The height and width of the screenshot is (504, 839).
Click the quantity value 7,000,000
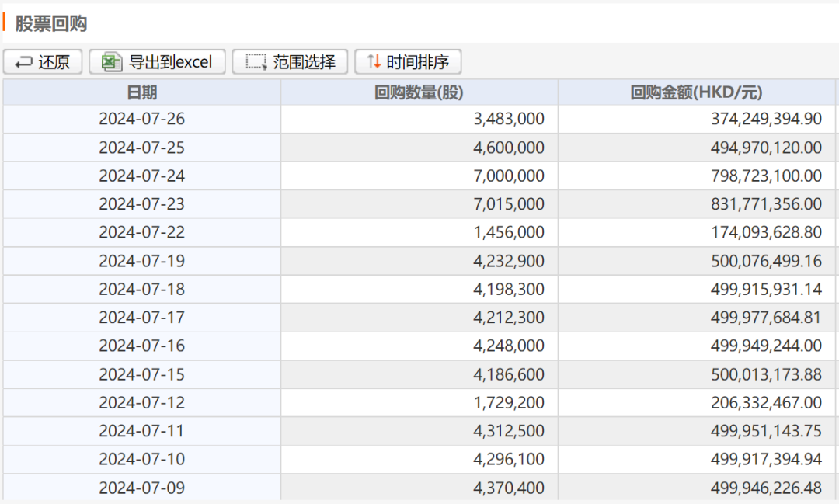click(x=509, y=176)
